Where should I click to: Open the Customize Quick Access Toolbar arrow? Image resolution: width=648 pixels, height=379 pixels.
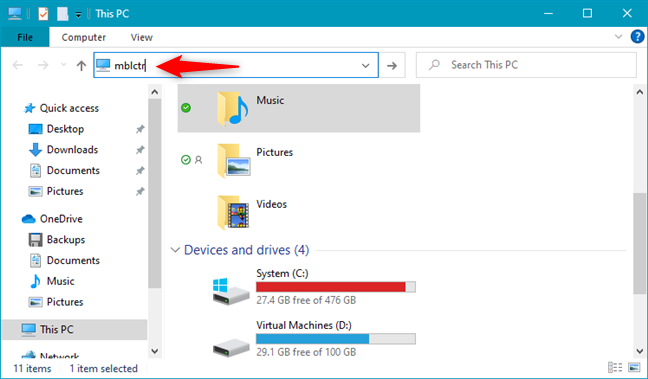click(78, 15)
